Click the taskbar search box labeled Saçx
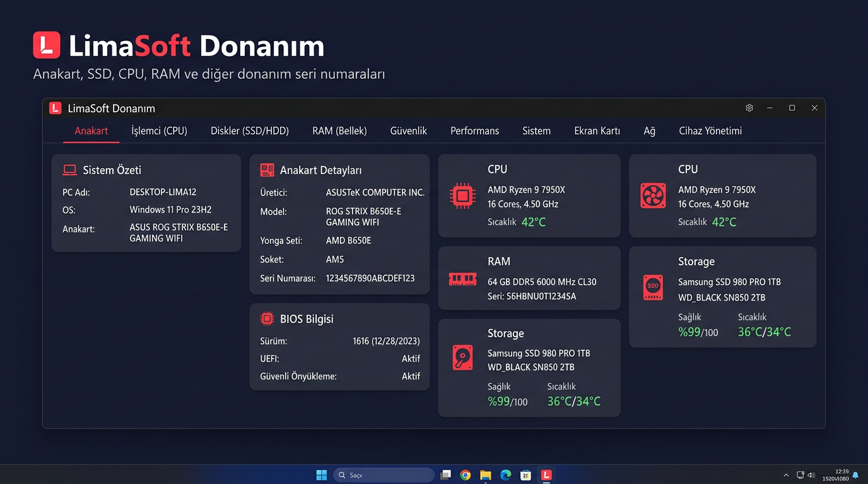This screenshot has width=868, height=484. tap(384, 475)
